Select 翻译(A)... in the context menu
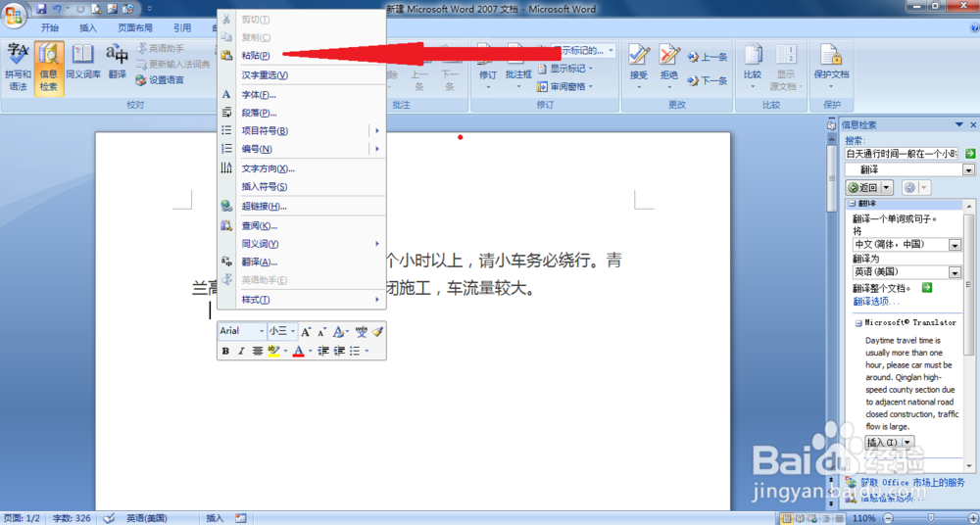The image size is (980, 525). point(301,262)
